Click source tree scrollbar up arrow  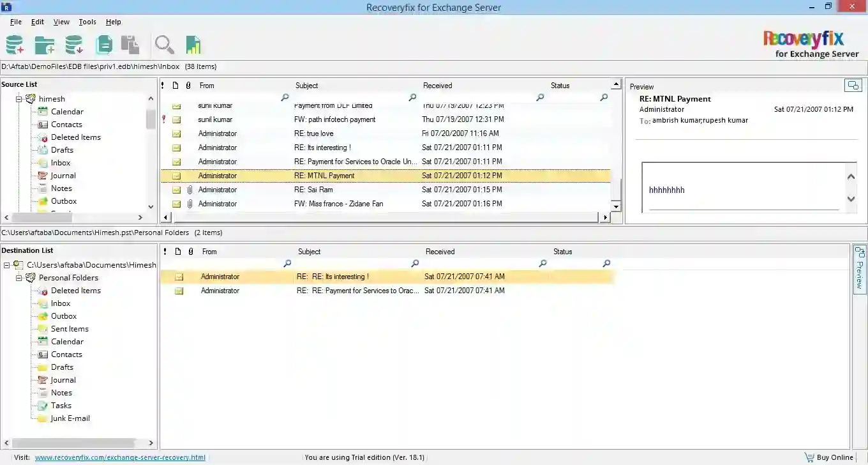(x=151, y=99)
